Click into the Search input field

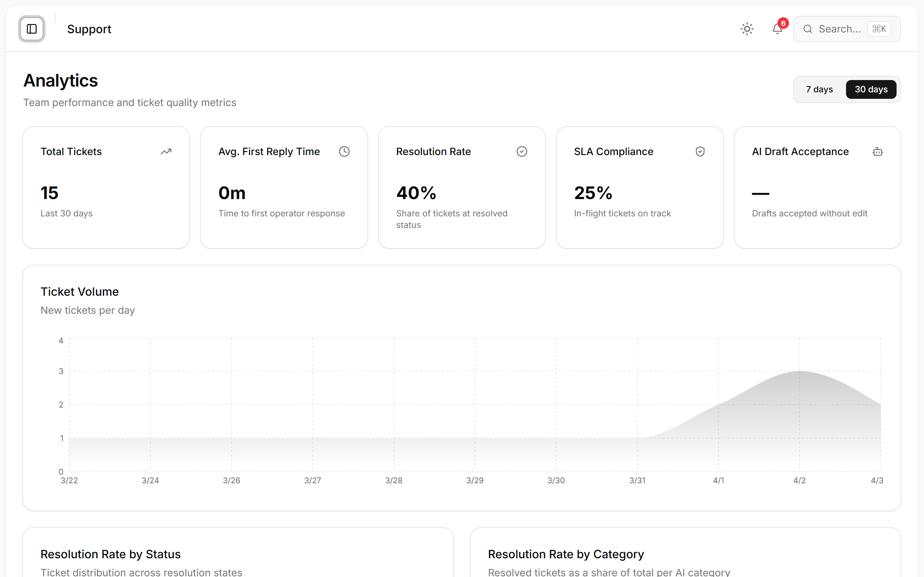[x=840, y=28]
